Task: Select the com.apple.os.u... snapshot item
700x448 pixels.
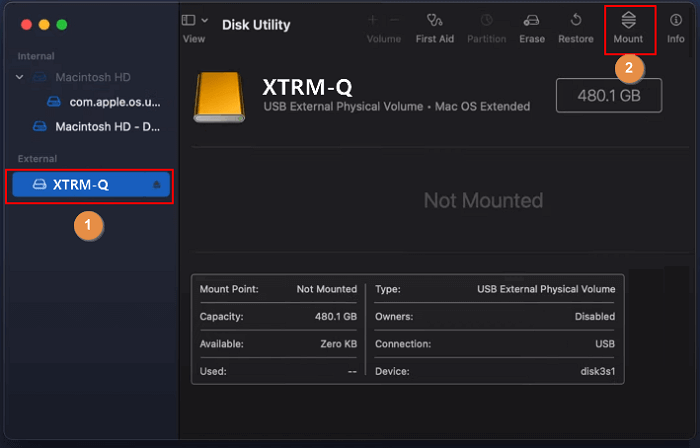Action: [x=114, y=102]
